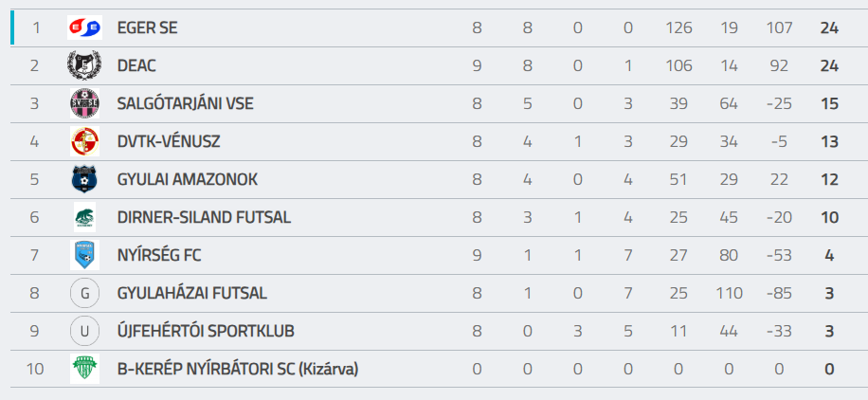This screenshot has height=400, width=868.
Task: Open the EGER SE team link
Action: click(147, 27)
